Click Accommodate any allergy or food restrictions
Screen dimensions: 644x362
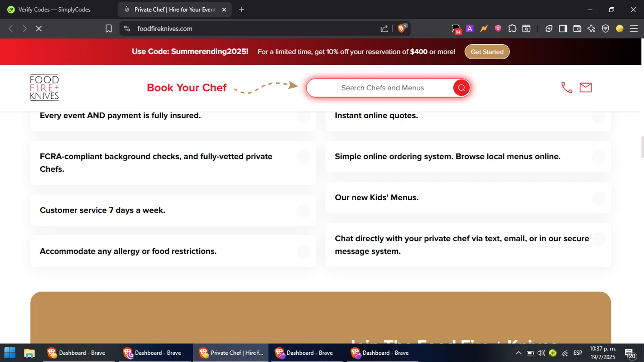173,251
